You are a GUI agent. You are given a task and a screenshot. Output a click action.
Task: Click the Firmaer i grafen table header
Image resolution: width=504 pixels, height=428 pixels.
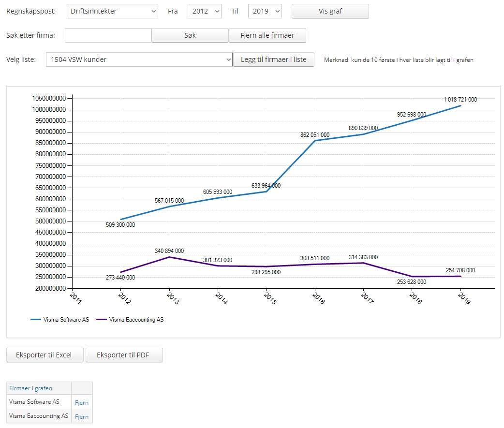coord(31,388)
